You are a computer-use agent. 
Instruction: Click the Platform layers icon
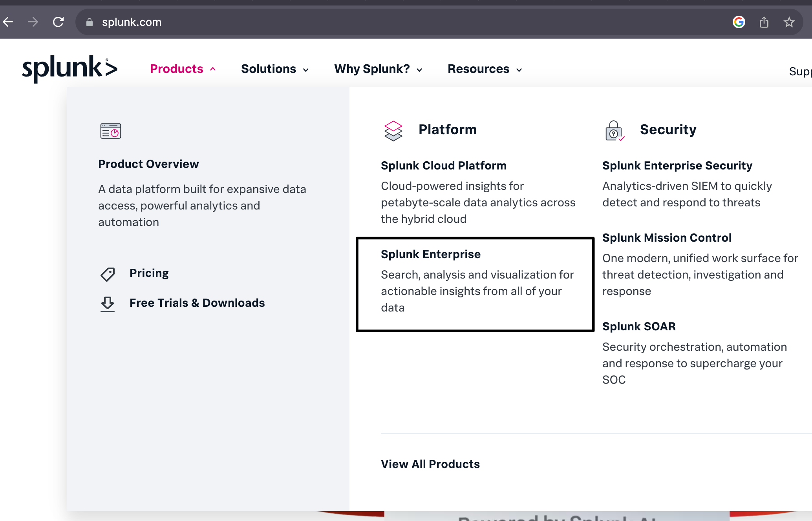click(393, 131)
